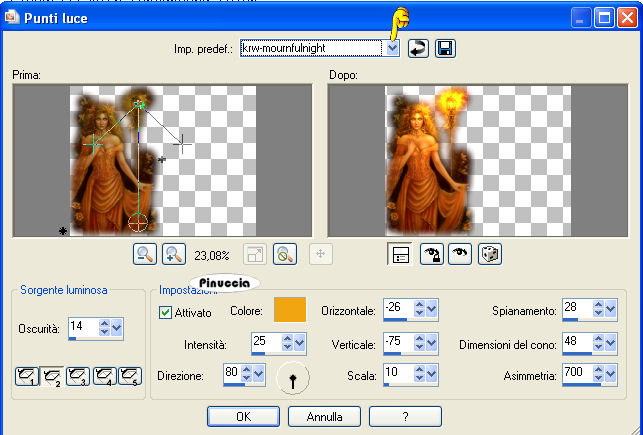Click the Orizzontale spinner arrows
Viewport: 643px width, 435px height.
point(420,308)
